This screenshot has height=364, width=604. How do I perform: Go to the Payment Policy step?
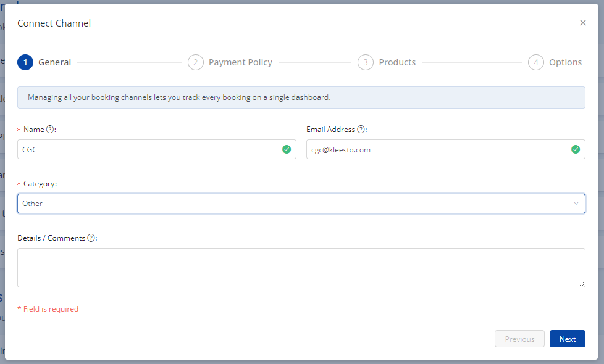pos(240,62)
